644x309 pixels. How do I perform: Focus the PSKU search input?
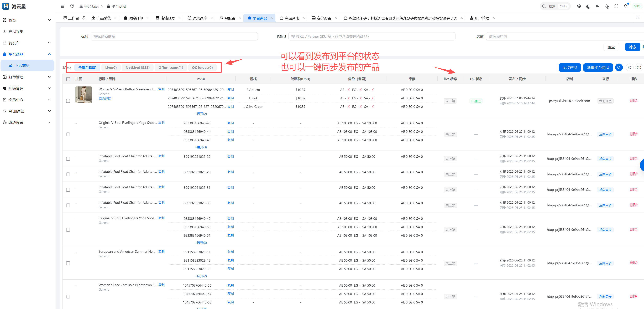coord(371,37)
